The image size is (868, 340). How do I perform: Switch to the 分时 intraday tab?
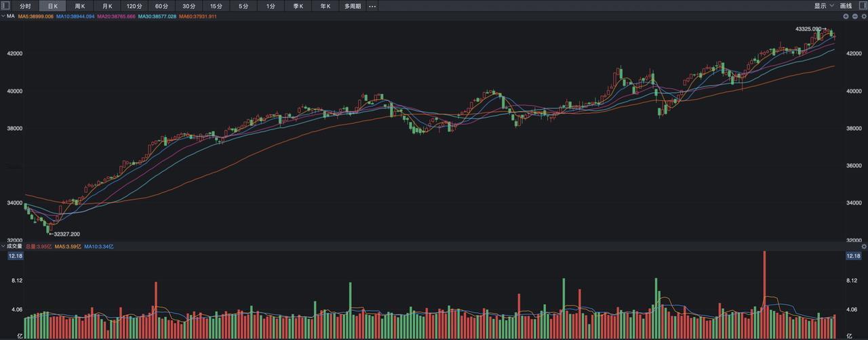[x=26, y=6]
